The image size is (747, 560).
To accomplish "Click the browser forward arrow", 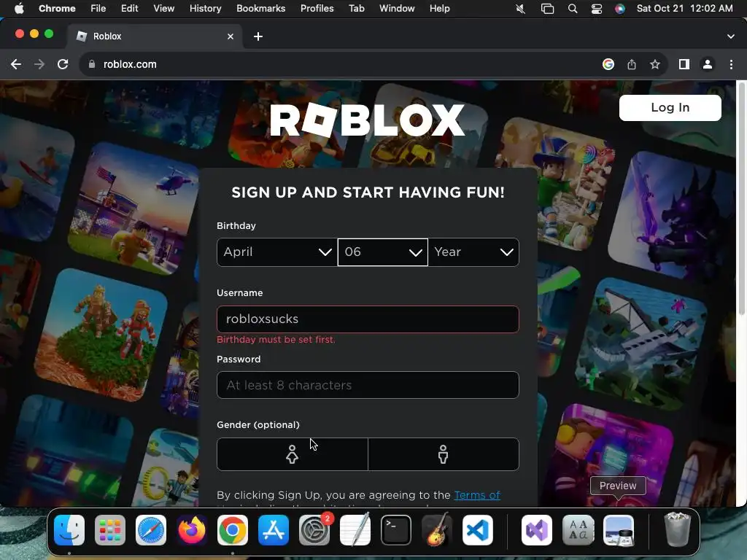I will point(39,64).
